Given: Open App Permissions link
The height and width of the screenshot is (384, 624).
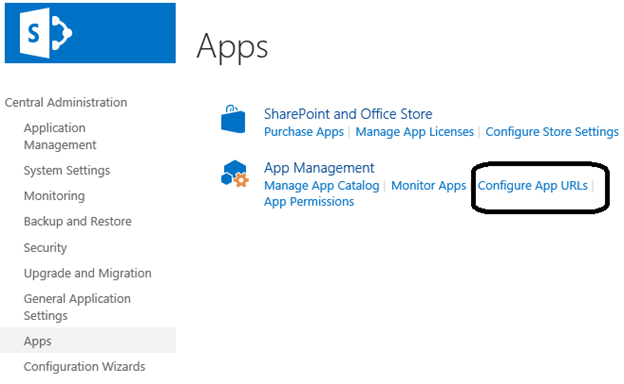Looking at the screenshot, I should point(309,202).
